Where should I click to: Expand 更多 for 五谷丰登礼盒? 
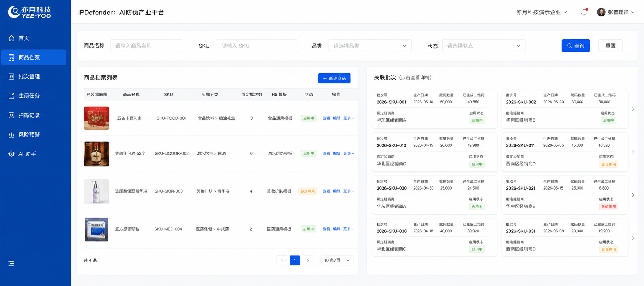click(x=349, y=118)
